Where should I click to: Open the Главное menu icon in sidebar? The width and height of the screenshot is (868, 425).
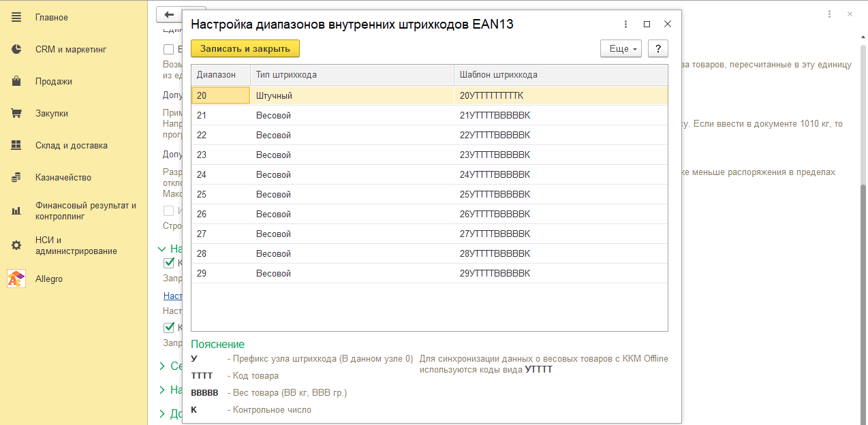pyautogui.click(x=16, y=17)
